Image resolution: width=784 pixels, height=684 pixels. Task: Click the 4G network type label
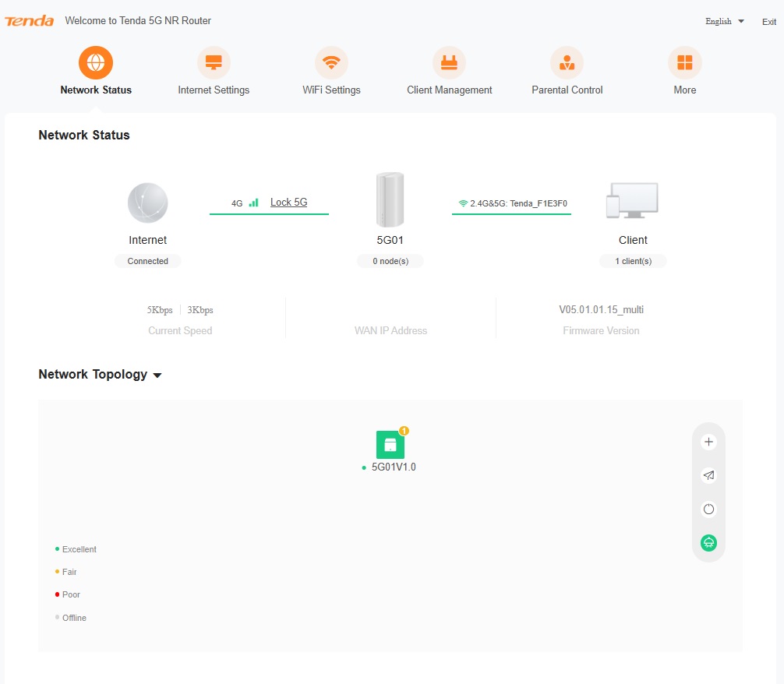point(237,203)
